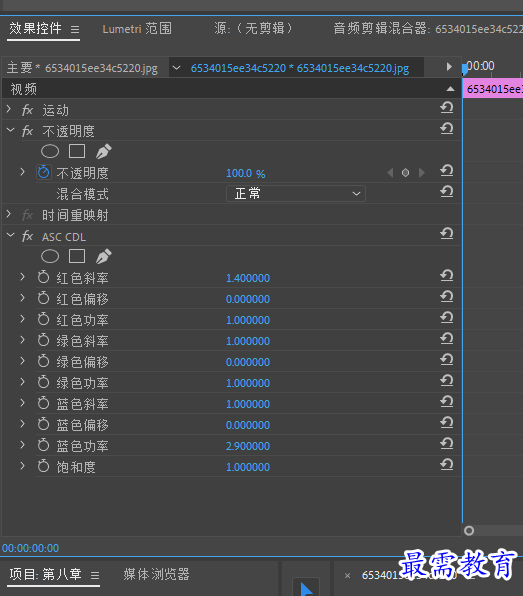
Task: Expand the 蓝色功率 parameter
Action: tap(23, 445)
